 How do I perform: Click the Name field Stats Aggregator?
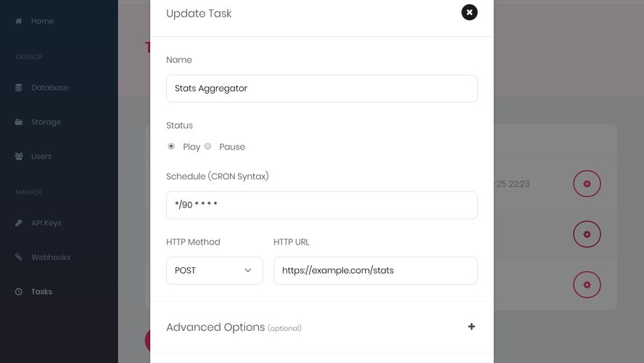point(322,89)
